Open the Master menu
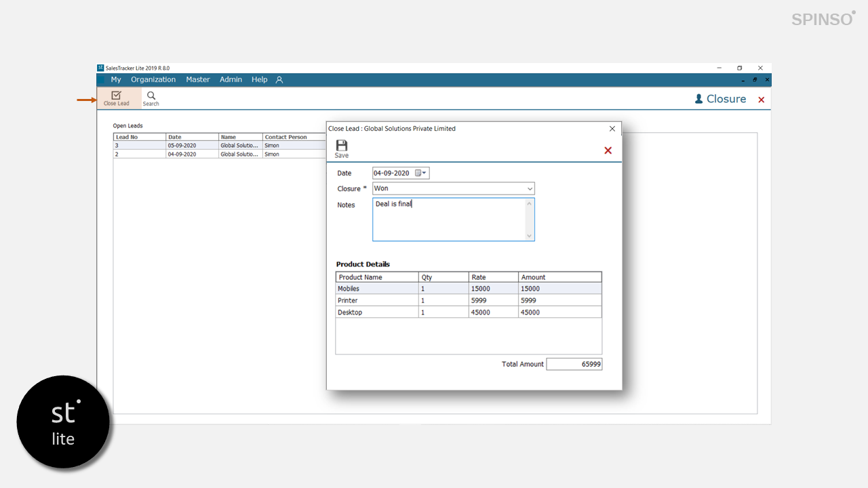The height and width of the screenshot is (488, 868). click(198, 80)
